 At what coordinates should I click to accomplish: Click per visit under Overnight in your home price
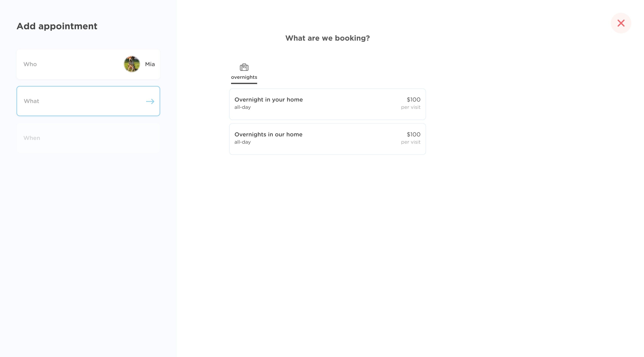point(411,107)
